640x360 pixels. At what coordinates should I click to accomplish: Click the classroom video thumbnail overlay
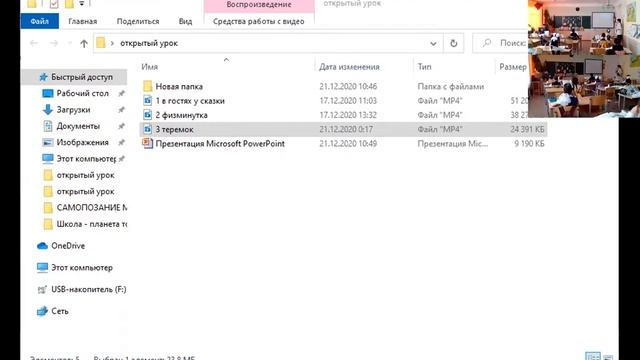pos(584,59)
